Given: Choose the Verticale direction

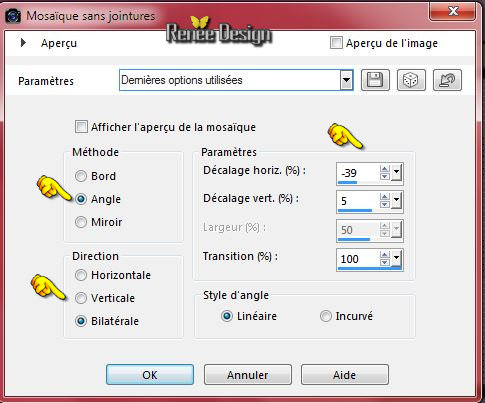Looking at the screenshot, I should click(x=81, y=298).
